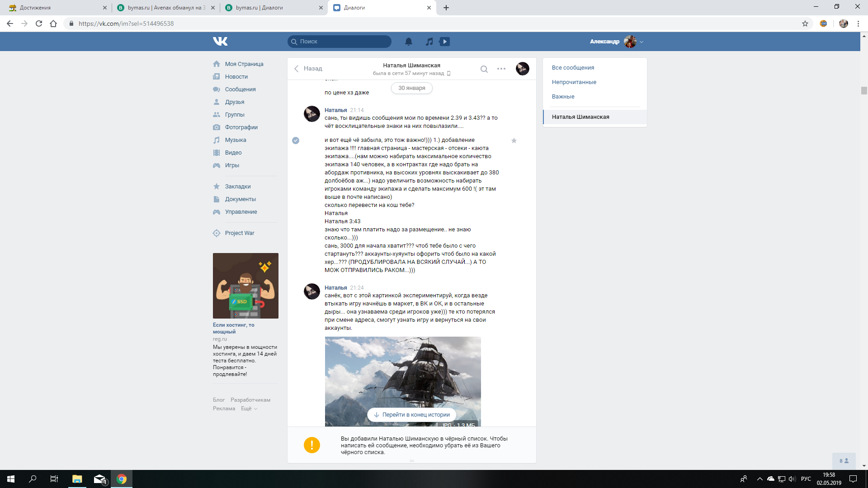Bookmark this page with star icon
Screen dimensions: 868x488
pos(805,23)
